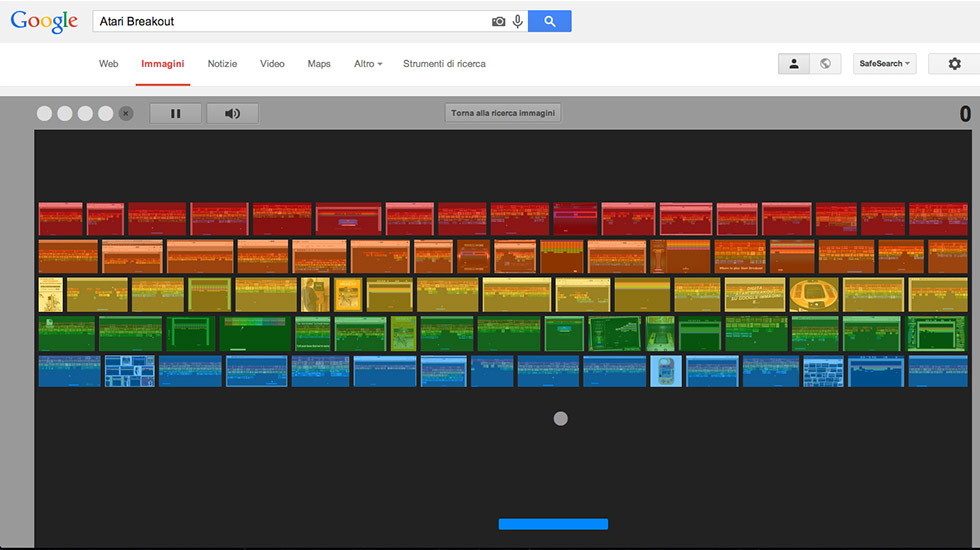Click in the Atari Breakout search field
The width and height of the screenshot is (980, 550).
pyautogui.click(x=290, y=21)
